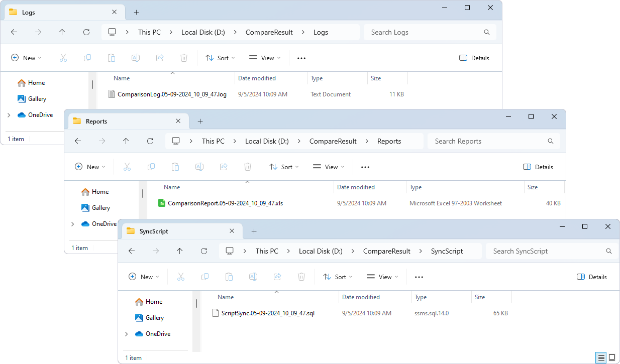620x364 pixels.
Task: Show more options ellipsis in Reports toolbar
Action: coord(365,167)
